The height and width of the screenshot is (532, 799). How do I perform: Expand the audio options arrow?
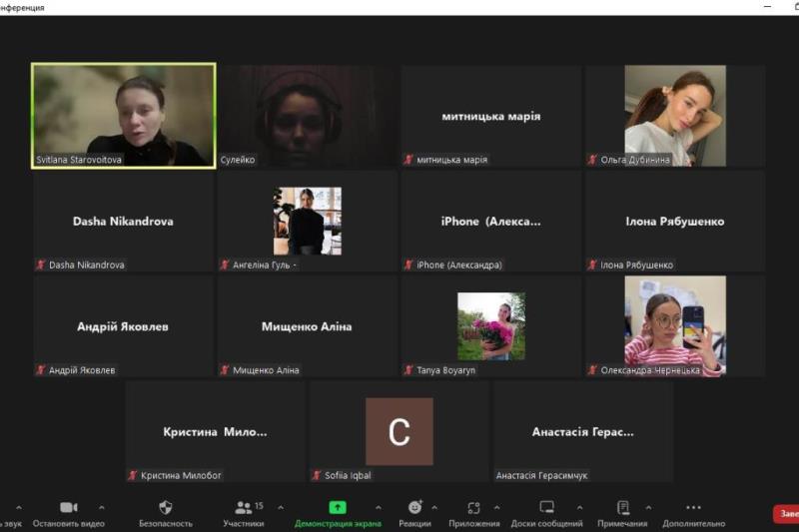pyautogui.click(x=19, y=508)
